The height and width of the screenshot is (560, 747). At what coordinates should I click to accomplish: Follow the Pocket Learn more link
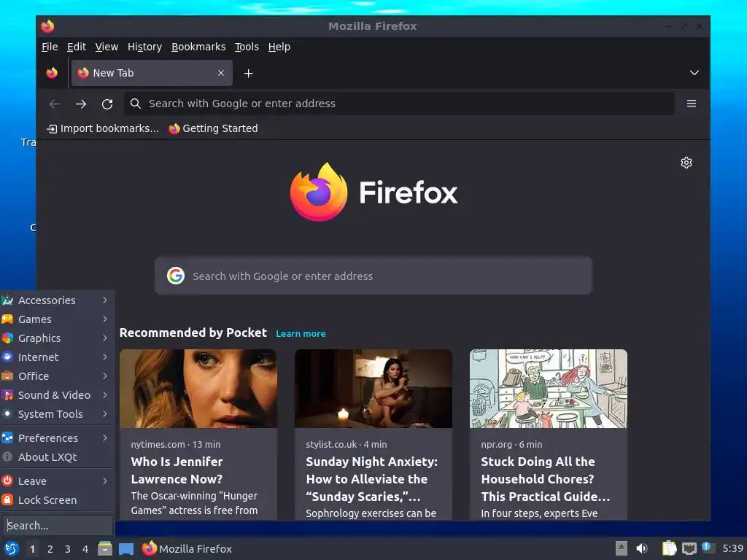click(301, 334)
